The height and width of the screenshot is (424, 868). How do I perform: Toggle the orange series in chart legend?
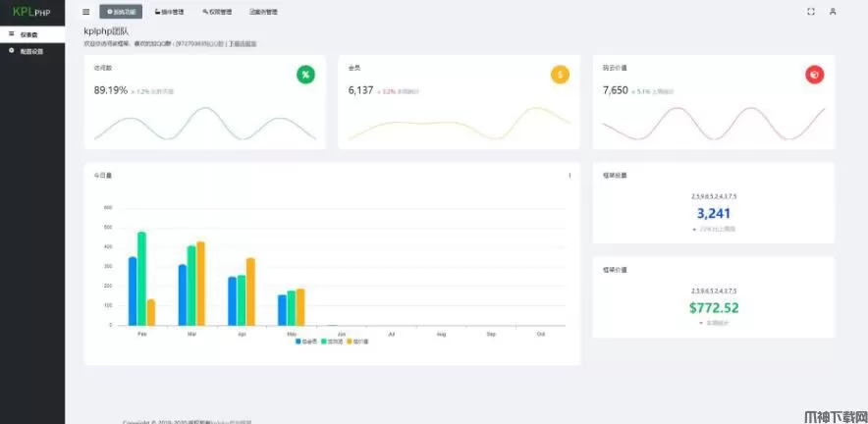[x=357, y=342]
